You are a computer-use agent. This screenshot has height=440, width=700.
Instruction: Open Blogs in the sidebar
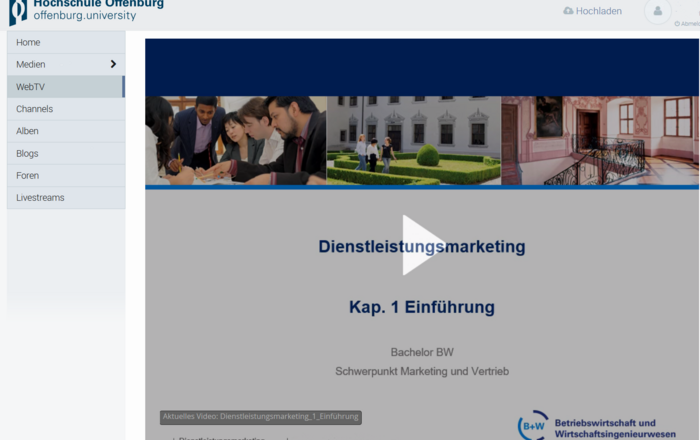(66, 153)
